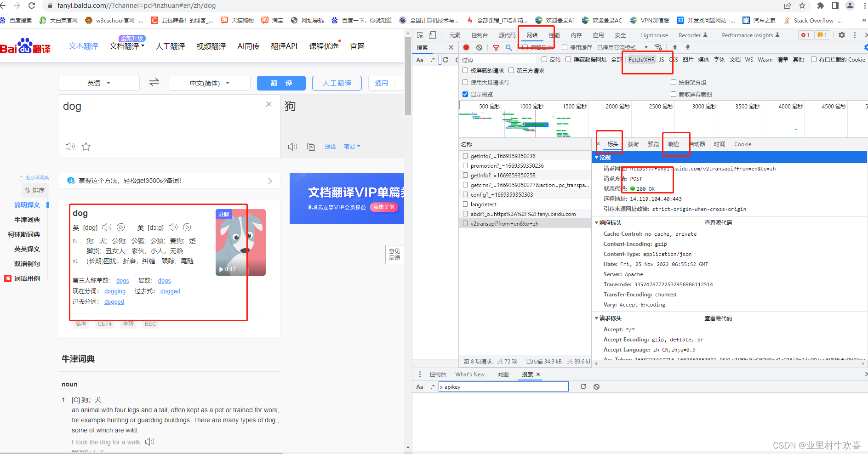Open DevTools settings gear
The image size is (868, 454).
click(842, 35)
